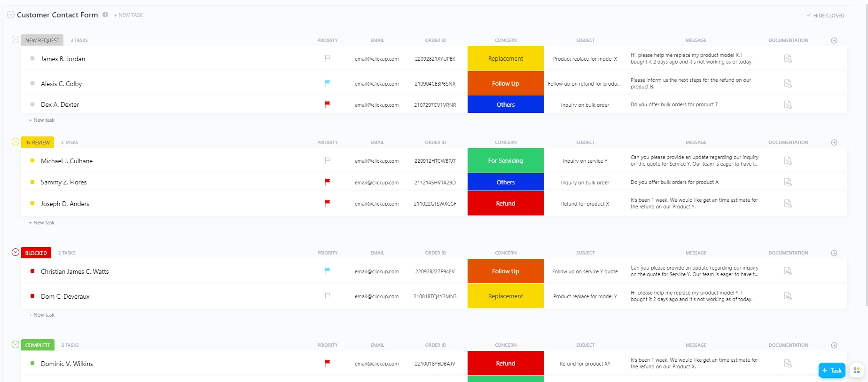Open documentation attachment for Dominic V. Wilkins

[x=788, y=363]
